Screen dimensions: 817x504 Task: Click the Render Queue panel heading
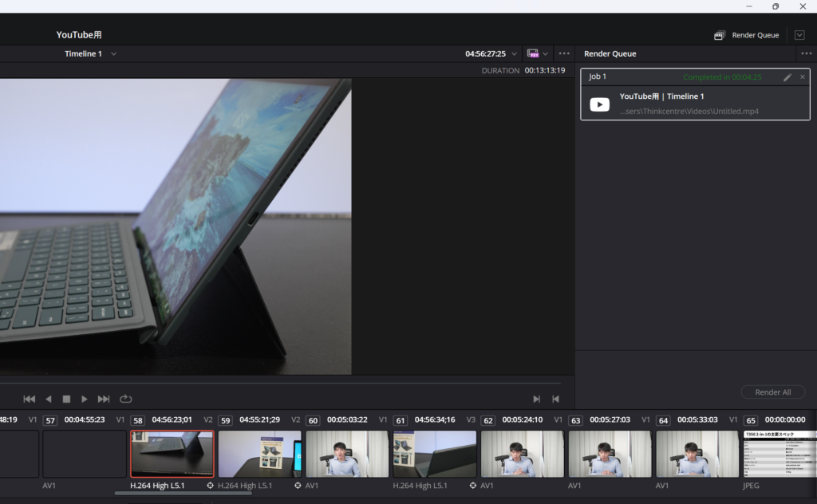(610, 53)
